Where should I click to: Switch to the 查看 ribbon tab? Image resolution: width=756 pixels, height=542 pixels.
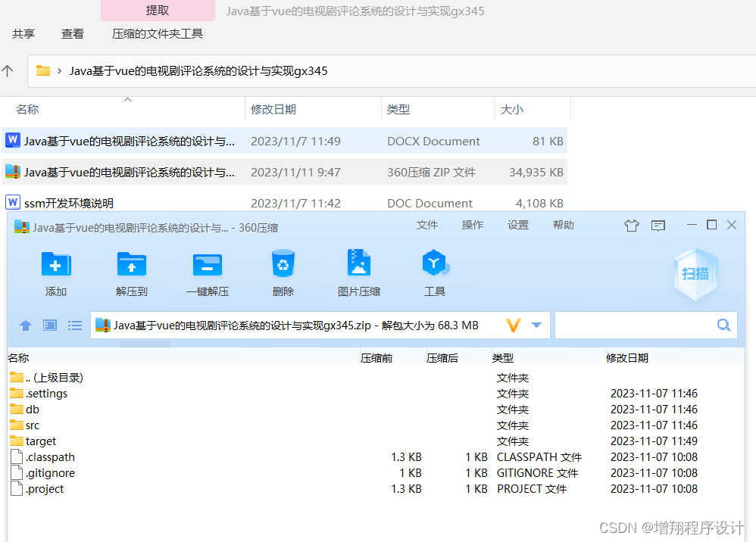(72, 33)
